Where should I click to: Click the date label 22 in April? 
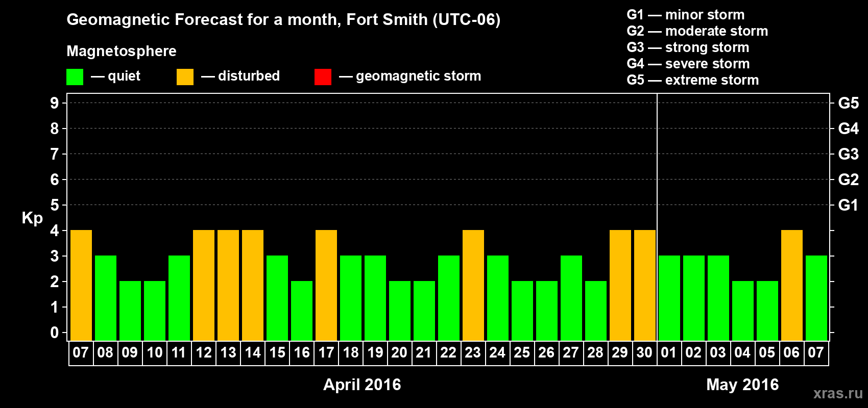click(x=449, y=352)
